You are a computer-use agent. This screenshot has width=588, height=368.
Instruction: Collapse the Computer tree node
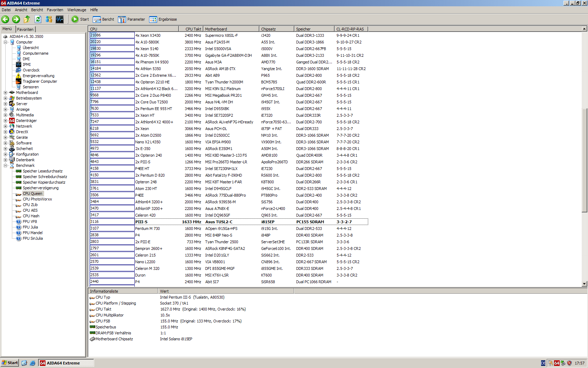(x=6, y=42)
